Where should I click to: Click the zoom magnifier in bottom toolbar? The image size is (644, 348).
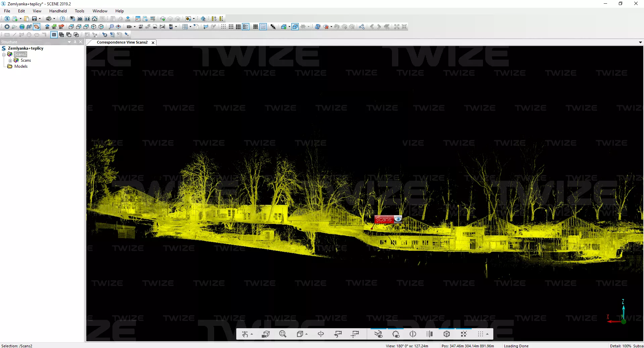click(x=283, y=334)
